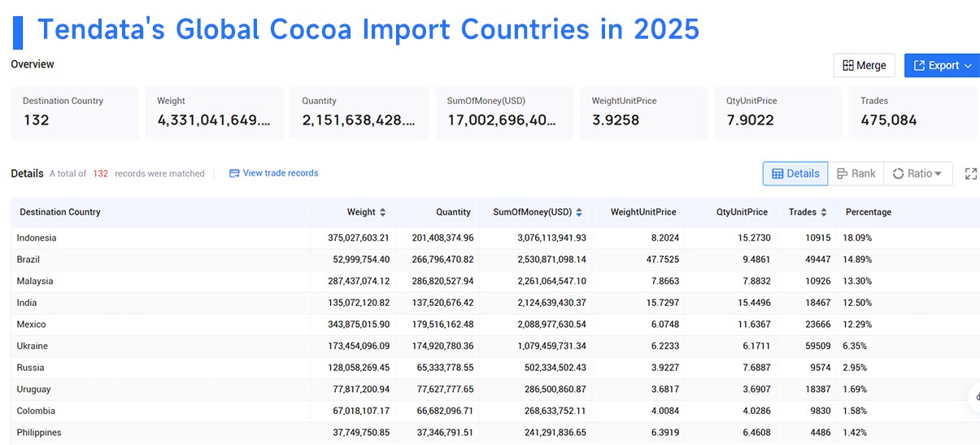Select the Malaysia row
Image resolution: width=980 pixels, height=445 pixels.
point(495,281)
